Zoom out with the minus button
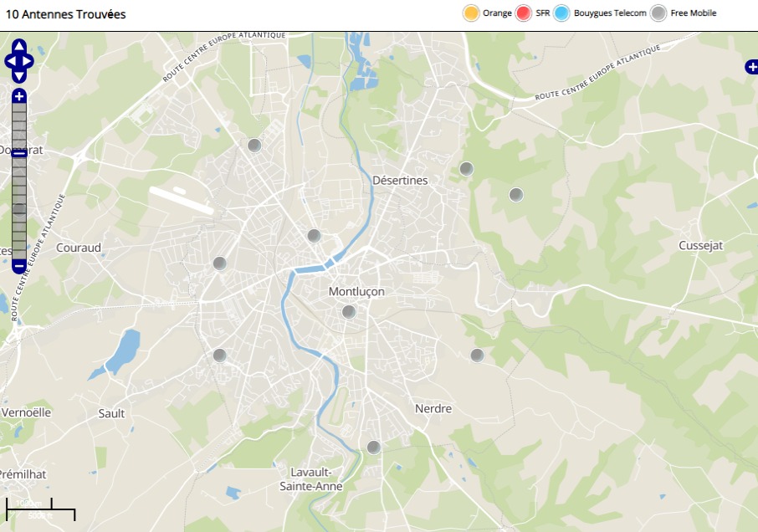Screen dimensions: 758x532 pos(19,266)
